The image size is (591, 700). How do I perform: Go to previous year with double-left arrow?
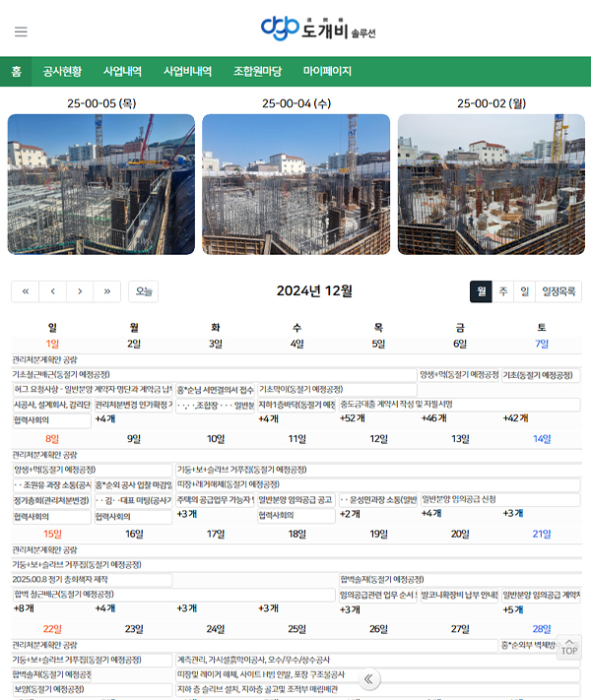[x=25, y=291]
